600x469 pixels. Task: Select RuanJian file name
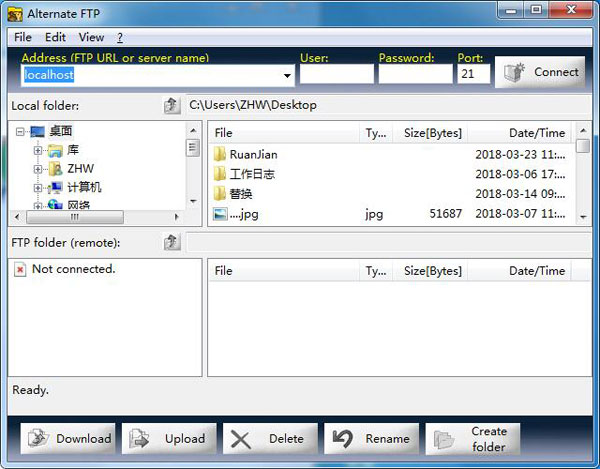pyautogui.click(x=253, y=155)
